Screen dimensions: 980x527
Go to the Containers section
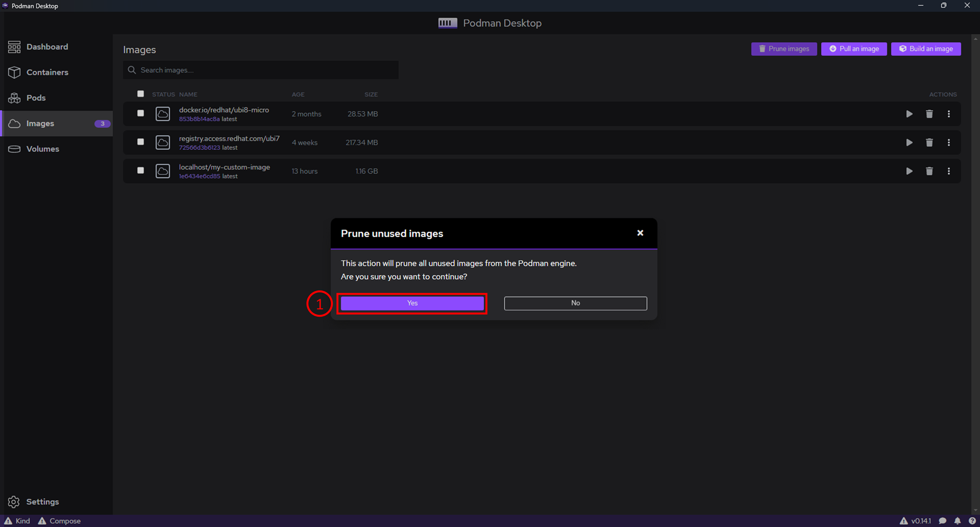coord(56,73)
